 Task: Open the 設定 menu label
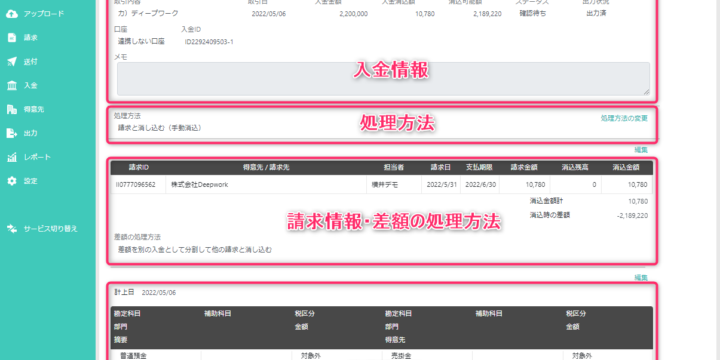point(30,181)
